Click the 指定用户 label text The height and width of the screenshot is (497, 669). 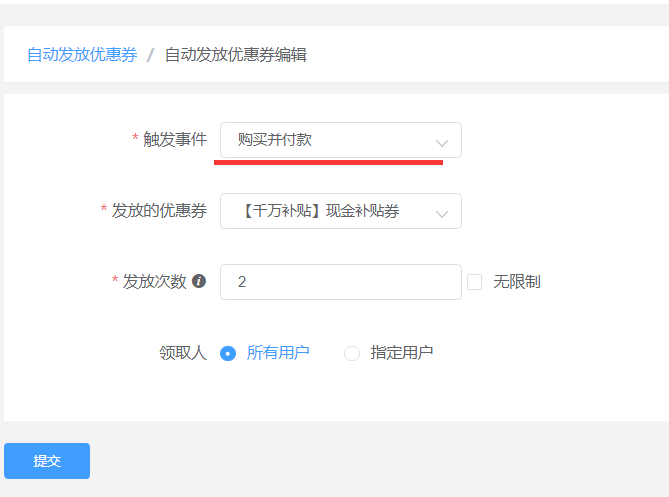401,353
